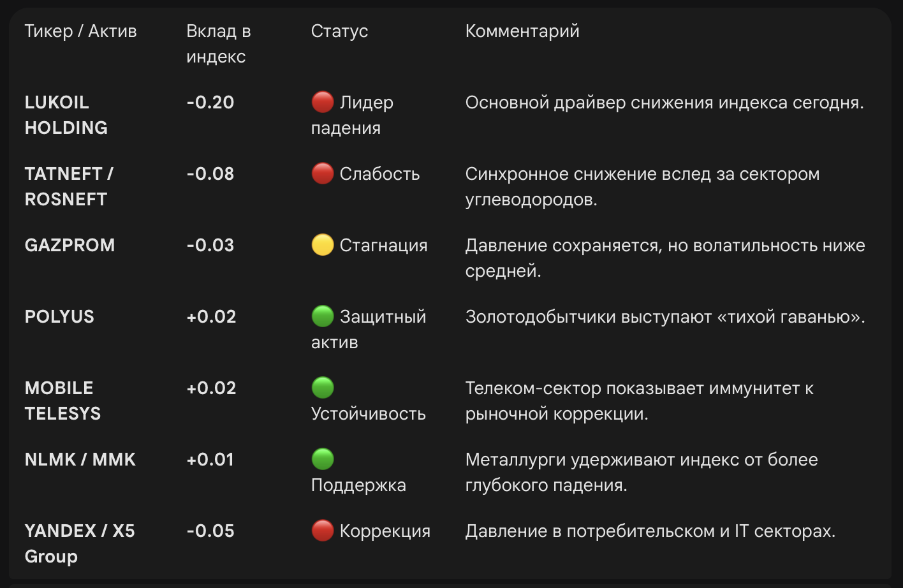
Task: Click the green circle next to Защитный актив
Action: click(322, 316)
